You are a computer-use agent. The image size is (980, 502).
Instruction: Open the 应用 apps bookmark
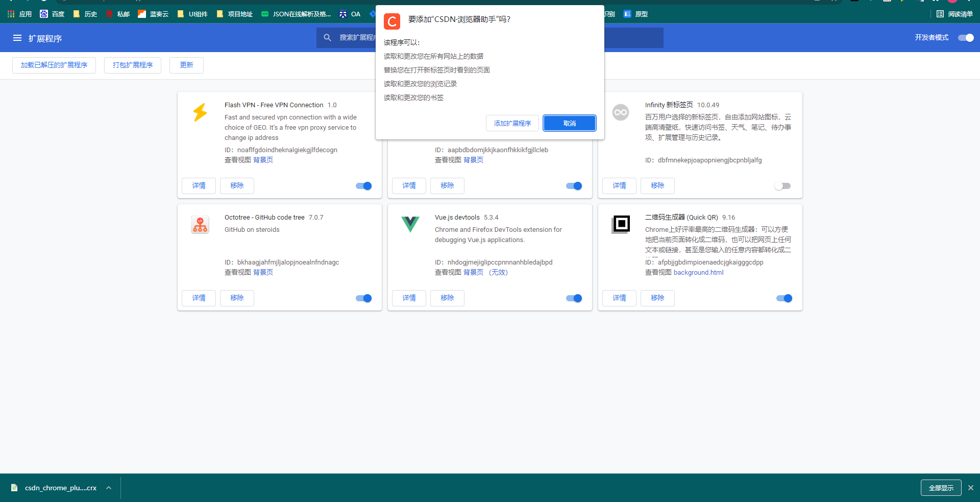click(19, 14)
